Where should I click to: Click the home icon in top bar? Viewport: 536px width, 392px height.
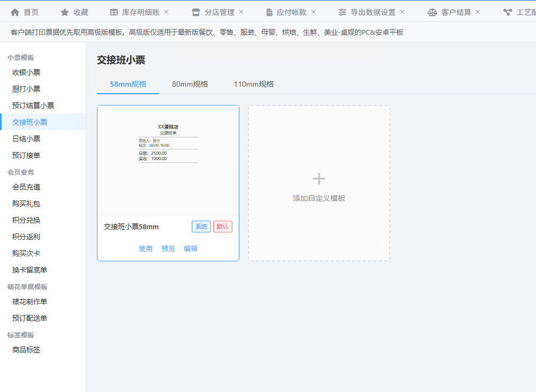(x=15, y=12)
